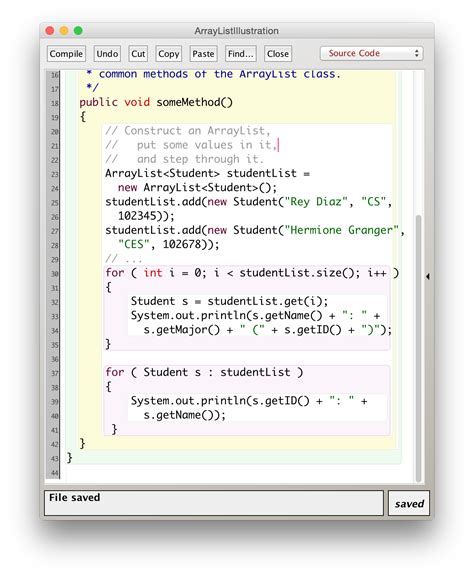Click 'ArrayList<Student> studentList =' line
474x577 pixels.
207,173
